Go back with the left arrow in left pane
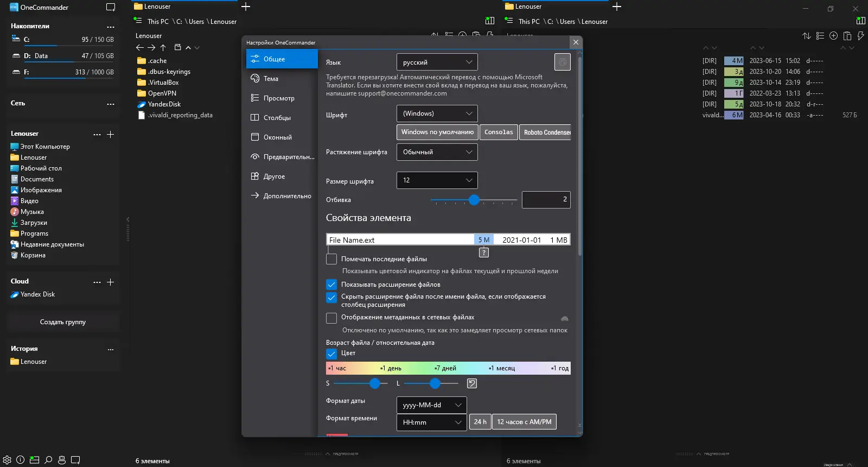 pyautogui.click(x=140, y=48)
